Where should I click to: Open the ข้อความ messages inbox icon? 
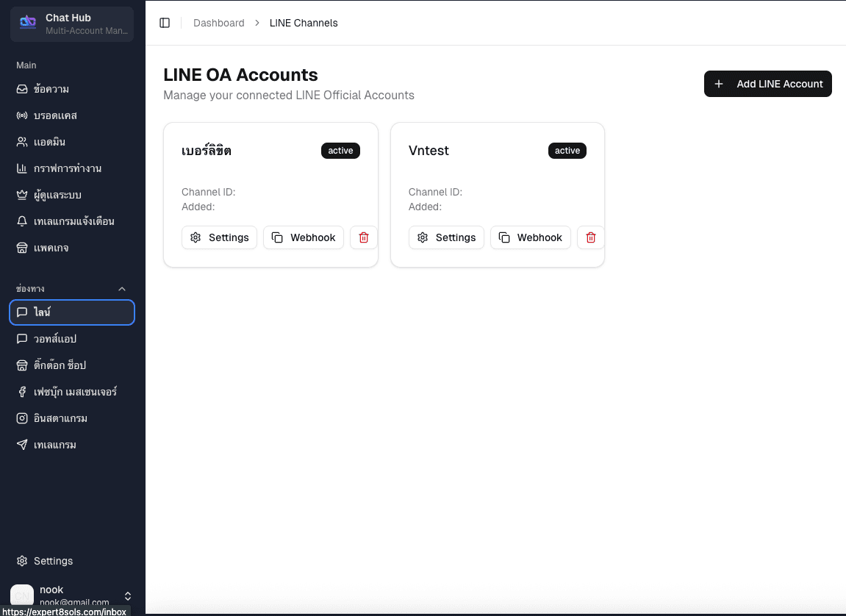click(22, 88)
